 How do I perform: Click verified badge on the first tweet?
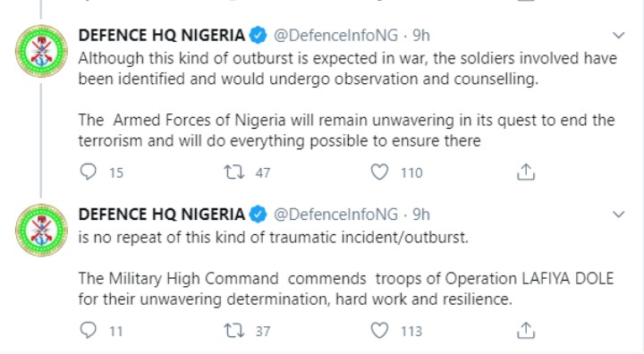(258, 36)
